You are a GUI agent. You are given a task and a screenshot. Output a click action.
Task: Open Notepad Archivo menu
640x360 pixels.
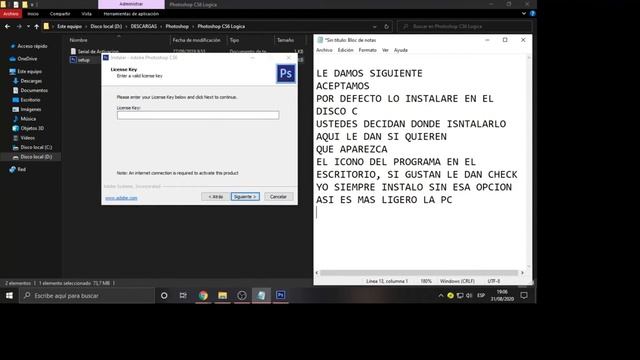click(x=324, y=50)
